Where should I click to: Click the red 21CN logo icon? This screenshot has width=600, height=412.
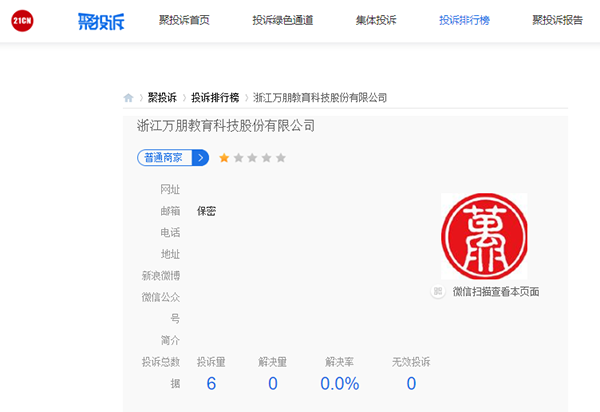[23, 21]
